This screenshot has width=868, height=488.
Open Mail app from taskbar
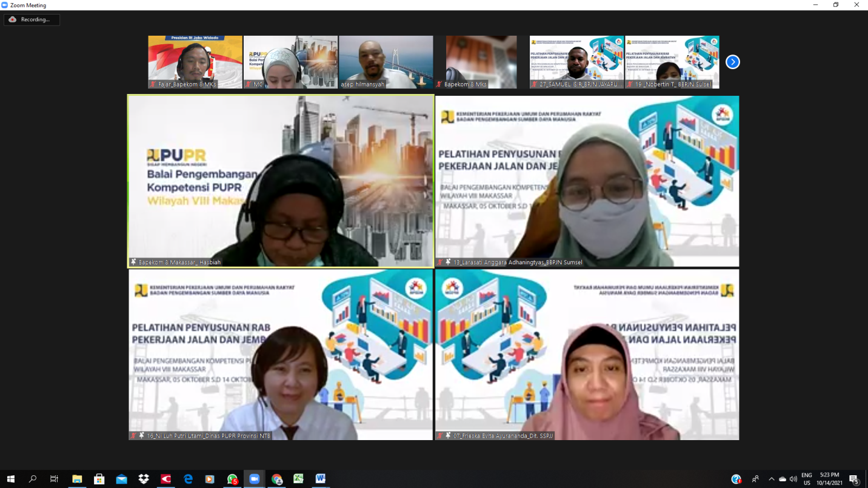click(x=121, y=479)
